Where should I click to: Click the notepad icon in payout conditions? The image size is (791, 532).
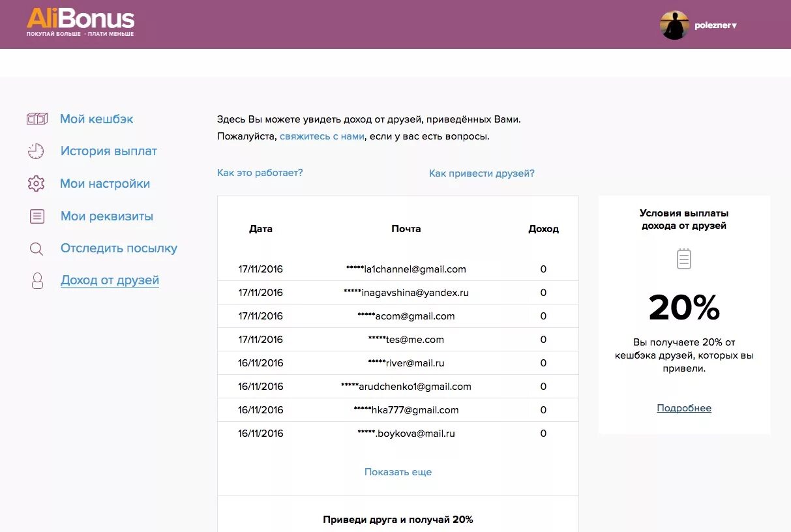point(683,259)
